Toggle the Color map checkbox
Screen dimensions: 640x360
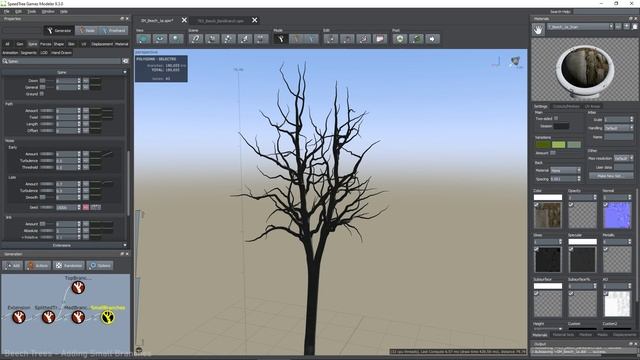536,205
